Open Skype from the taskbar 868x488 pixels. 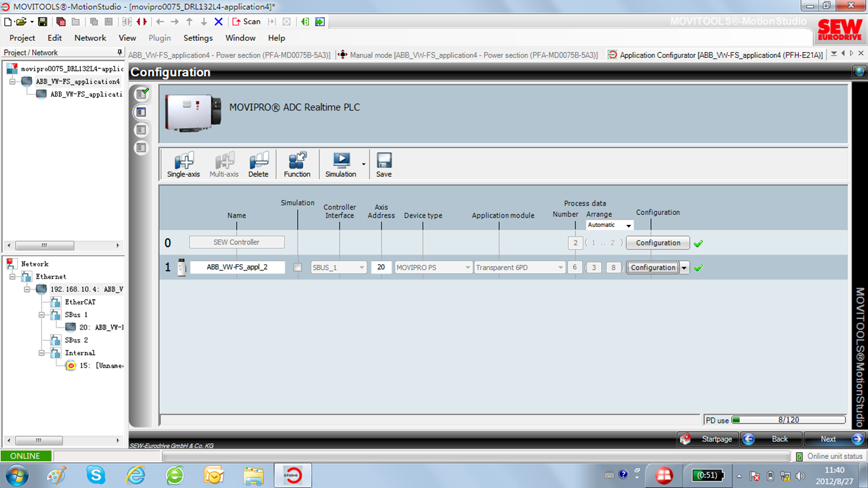point(96,474)
